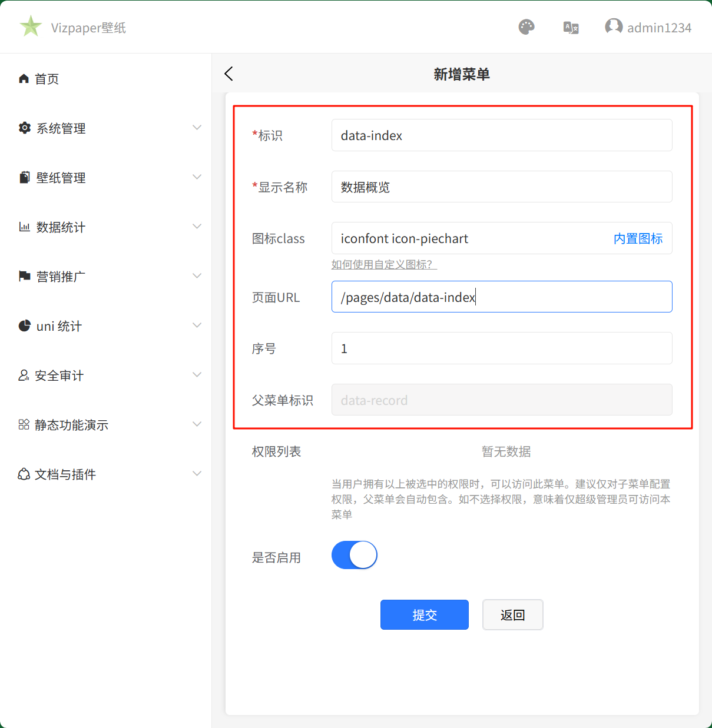Expand the 静态功能演示 chevron

coord(197,424)
